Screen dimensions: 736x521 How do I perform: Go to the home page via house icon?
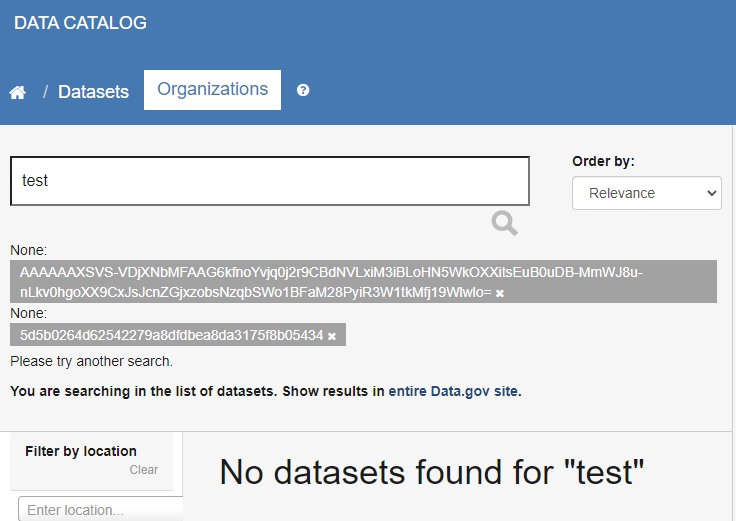[x=18, y=92]
